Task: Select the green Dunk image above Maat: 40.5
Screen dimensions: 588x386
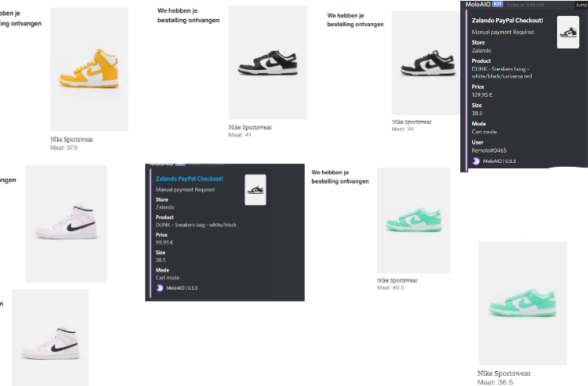Action: coord(413,221)
